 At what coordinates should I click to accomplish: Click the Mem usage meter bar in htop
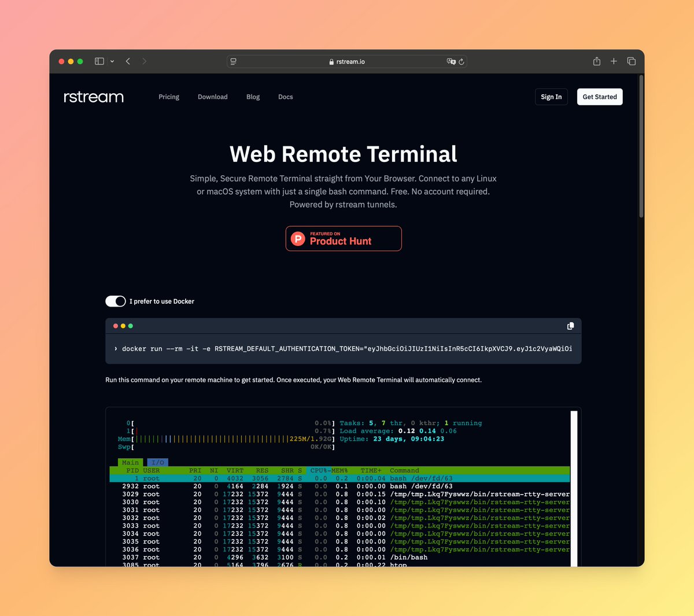point(226,439)
